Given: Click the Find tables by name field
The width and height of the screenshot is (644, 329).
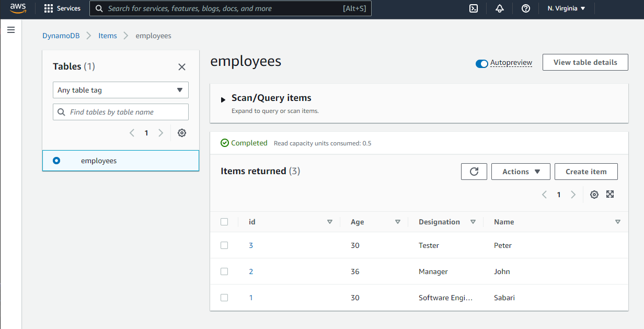Looking at the screenshot, I should (x=121, y=112).
